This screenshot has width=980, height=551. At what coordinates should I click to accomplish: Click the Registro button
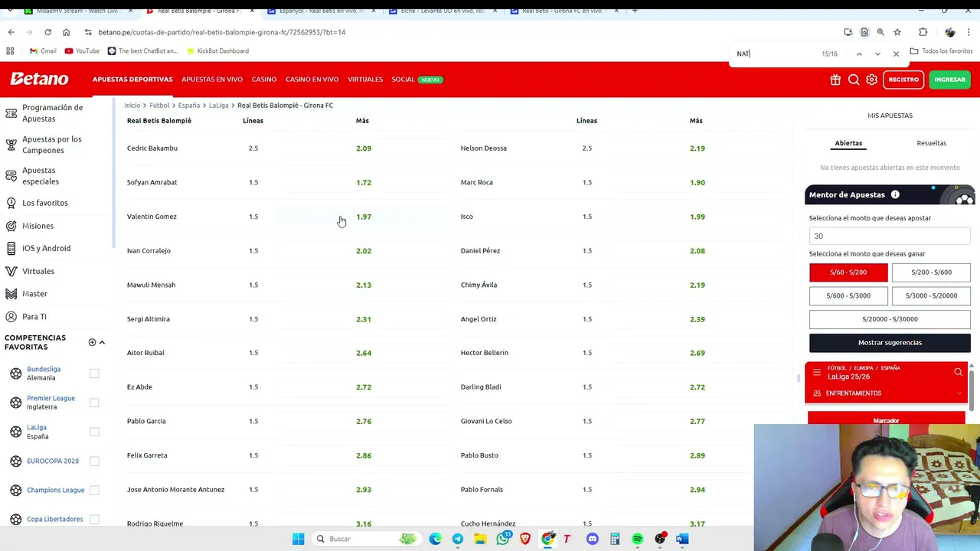pyautogui.click(x=903, y=80)
